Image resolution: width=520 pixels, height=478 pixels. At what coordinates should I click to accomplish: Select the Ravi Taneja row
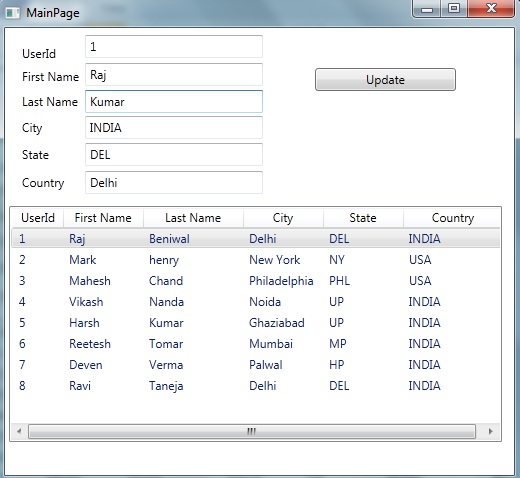(x=256, y=386)
